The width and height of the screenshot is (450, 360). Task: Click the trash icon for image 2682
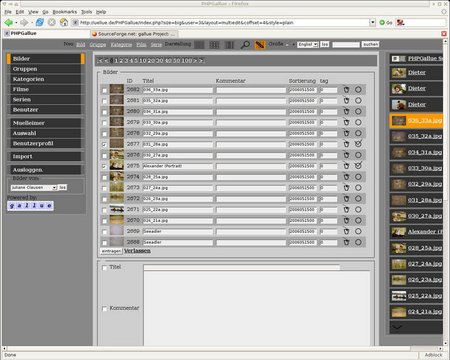(x=346, y=90)
